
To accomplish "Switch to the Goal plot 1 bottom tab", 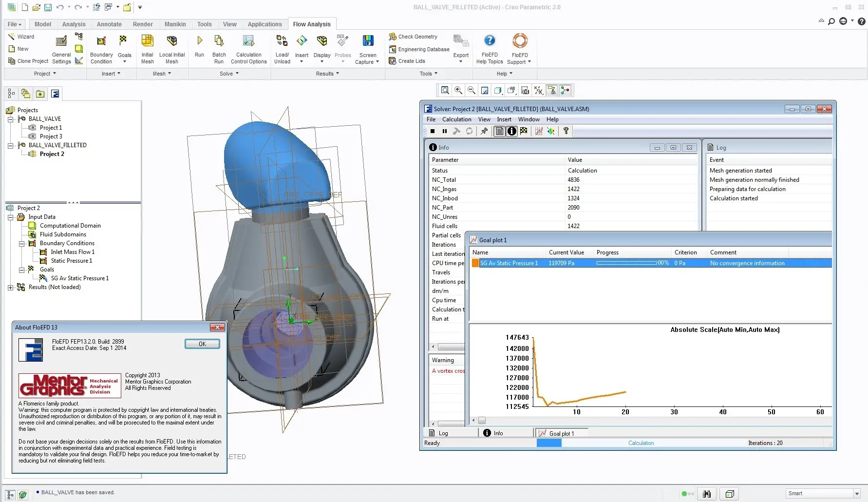I will [x=562, y=433].
